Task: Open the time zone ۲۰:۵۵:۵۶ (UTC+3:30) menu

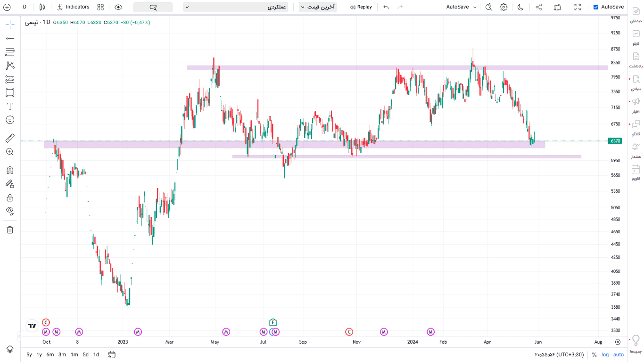Action: (x=560, y=354)
